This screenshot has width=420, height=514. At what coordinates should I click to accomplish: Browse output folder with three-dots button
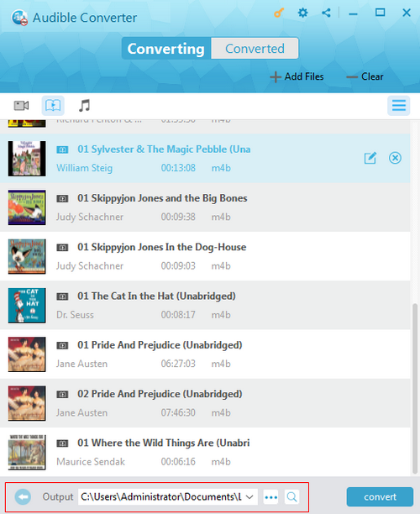(270, 497)
